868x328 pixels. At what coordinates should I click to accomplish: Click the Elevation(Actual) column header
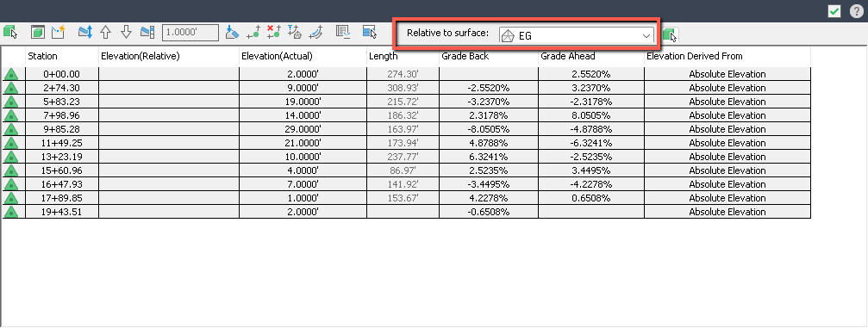click(303, 57)
